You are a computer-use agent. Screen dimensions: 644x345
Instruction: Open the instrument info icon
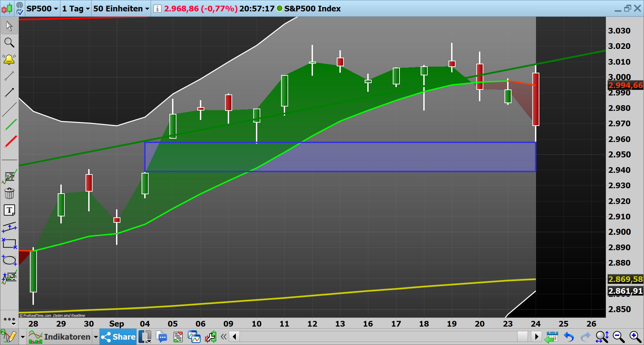[157, 9]
